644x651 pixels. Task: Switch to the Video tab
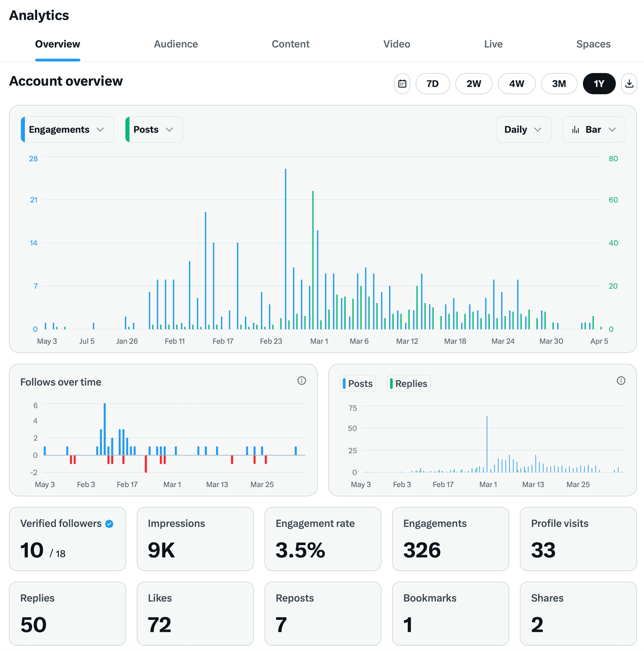pyautogui.click(x=396, y=44)
